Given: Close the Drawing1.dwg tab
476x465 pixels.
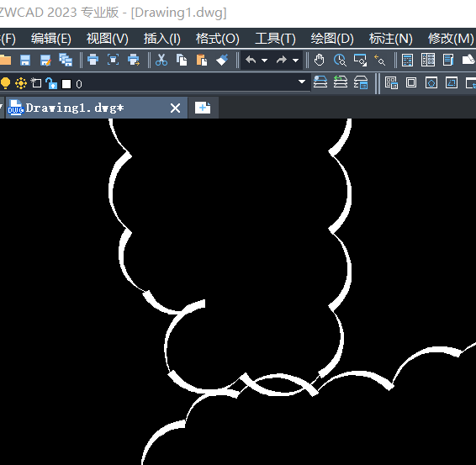Looking at the screenshot, I should [x=175, y=108].
